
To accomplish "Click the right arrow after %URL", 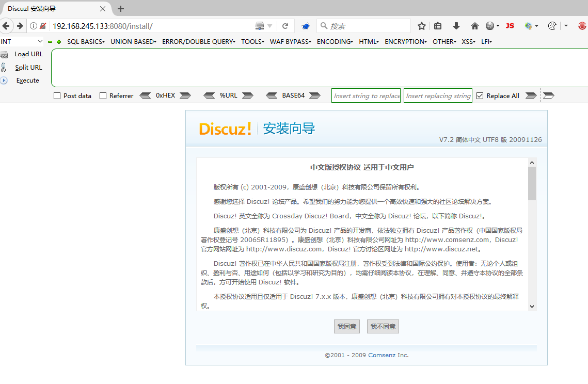I will (x=247, y=95).
